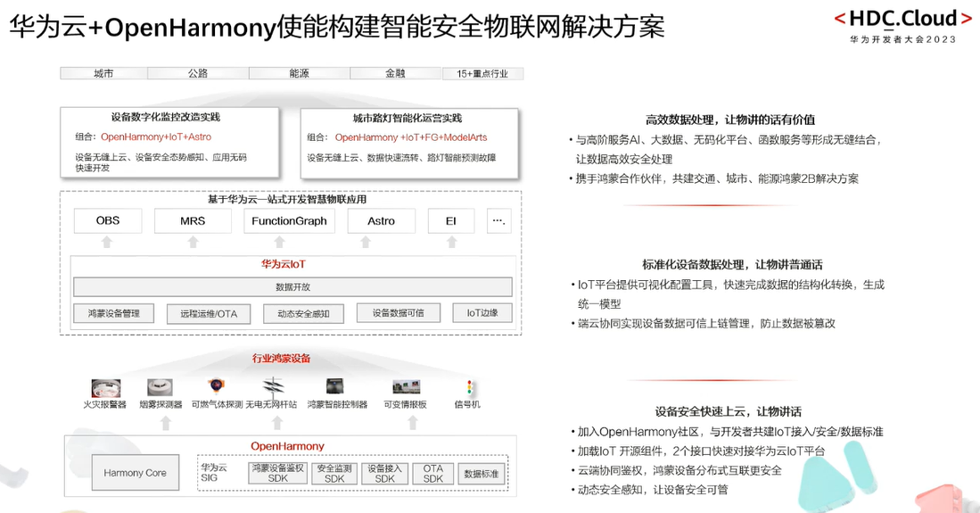Viewport: 980px width, 513px height.
Task: Click the 标准化设备数据处理，让物讲普通话 heading
Action: click(732, 265)
